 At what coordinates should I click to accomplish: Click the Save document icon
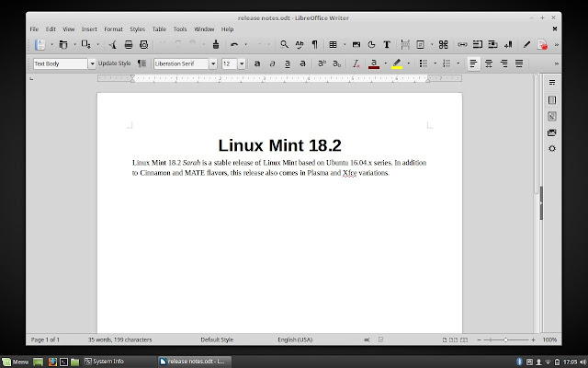click(85, 45)
